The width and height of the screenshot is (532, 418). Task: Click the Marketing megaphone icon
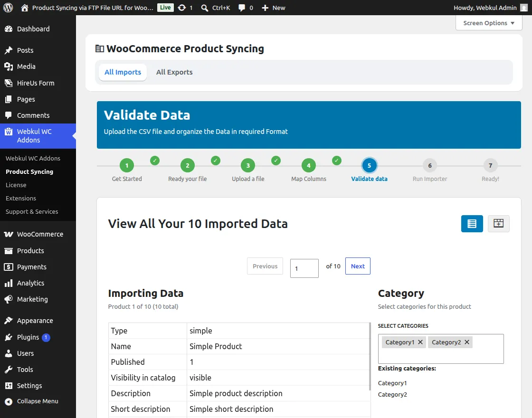coord(9,299)
